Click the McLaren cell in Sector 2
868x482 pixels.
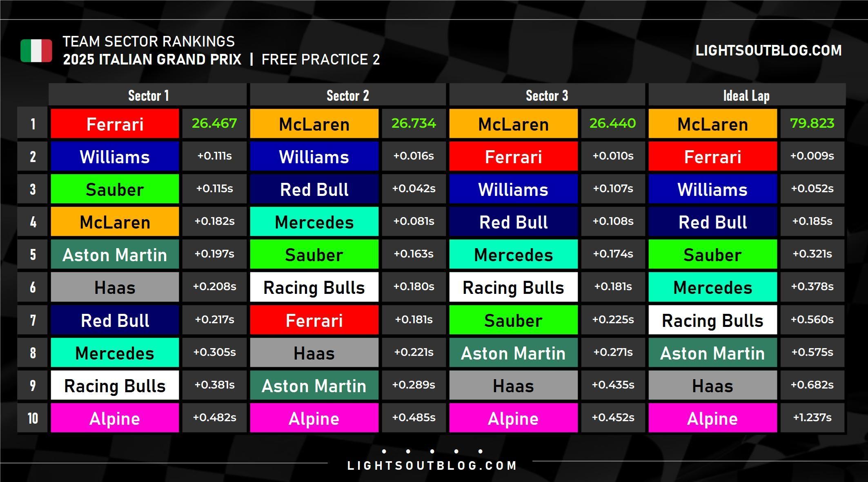click(314, 124)
